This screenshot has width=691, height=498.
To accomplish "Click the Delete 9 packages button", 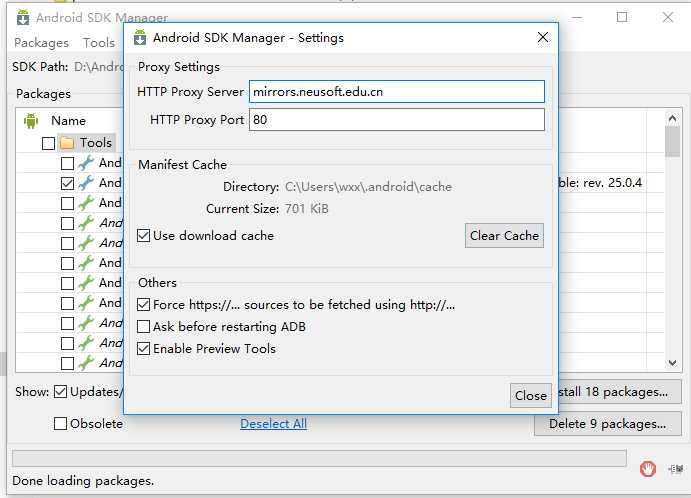I will [x=608, y=424].
